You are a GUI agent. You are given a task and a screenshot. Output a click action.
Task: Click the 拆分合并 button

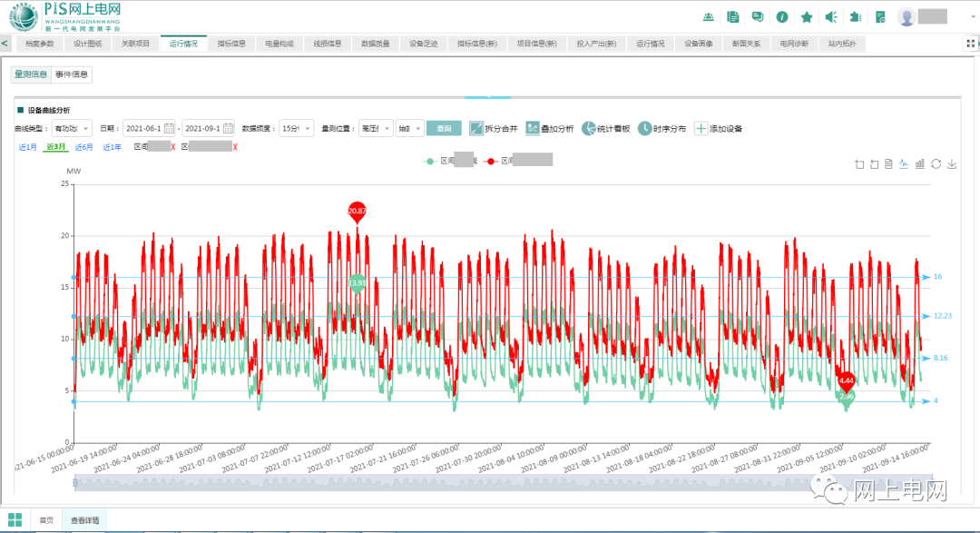[493, 128]
